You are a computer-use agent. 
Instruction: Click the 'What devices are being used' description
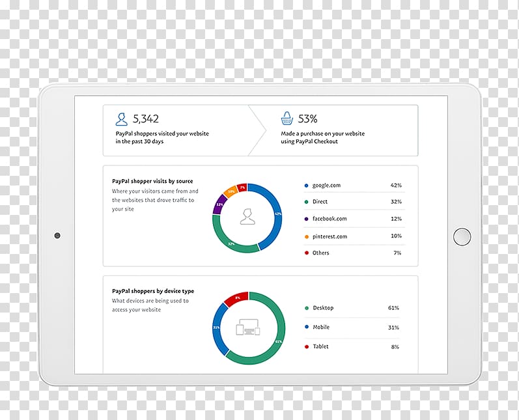pos(150,305)
